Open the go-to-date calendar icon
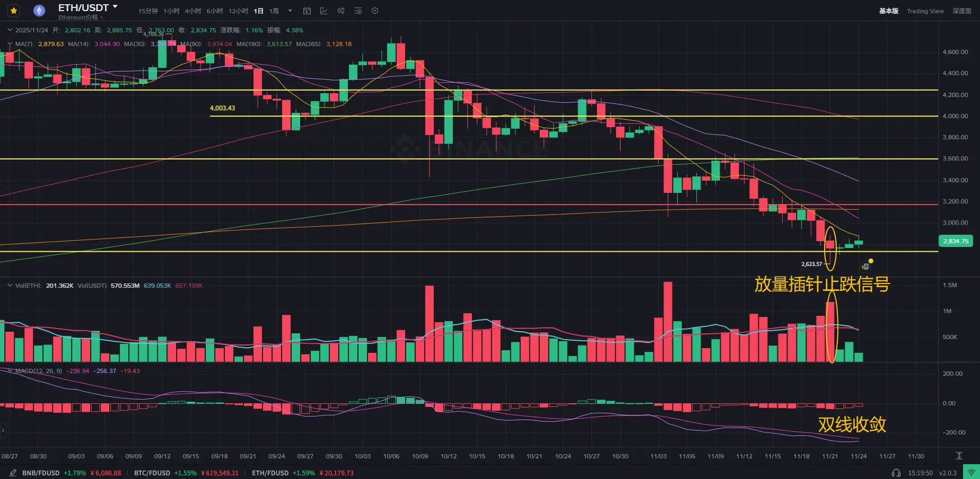The width and height of the screenshot is (980, 479). tap(307, 11)
